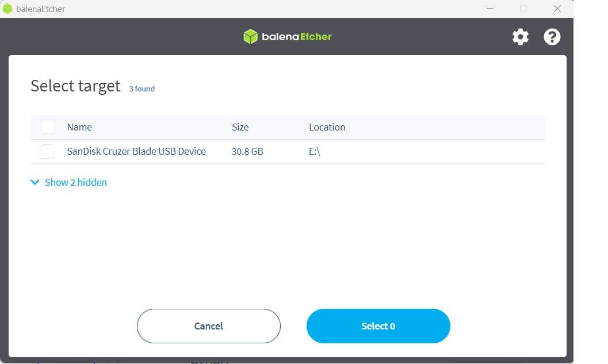The height and width of the screenshot is (364, 608).
Task: Click the balenaEtcher app icon in title bar
Action: (x=7, y=9)
